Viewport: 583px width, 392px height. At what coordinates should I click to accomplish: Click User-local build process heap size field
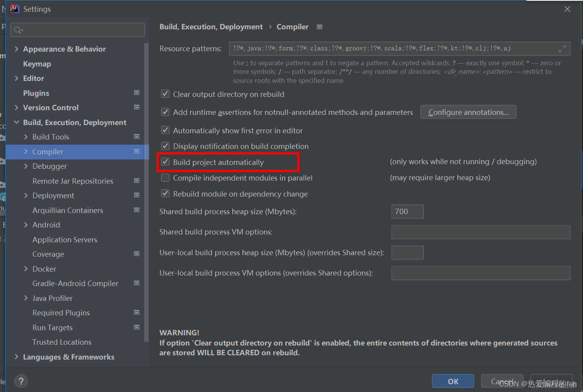[x=408, y=252]
